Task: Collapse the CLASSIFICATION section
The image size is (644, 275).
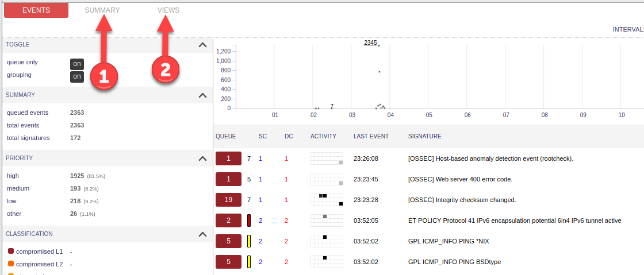Action: pyautogui.click(x=202, y=234)
